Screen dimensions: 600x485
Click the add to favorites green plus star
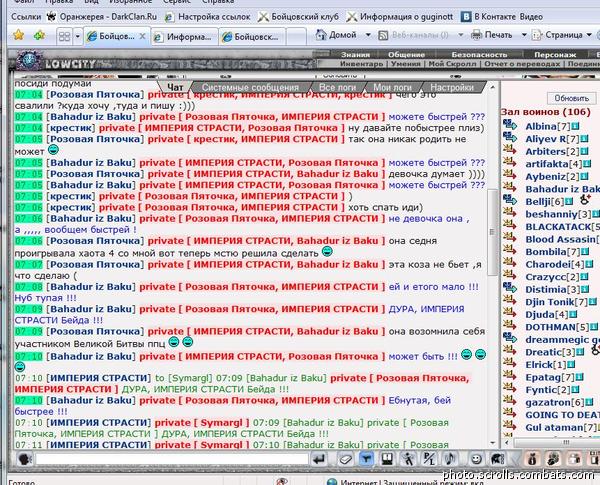39,36
